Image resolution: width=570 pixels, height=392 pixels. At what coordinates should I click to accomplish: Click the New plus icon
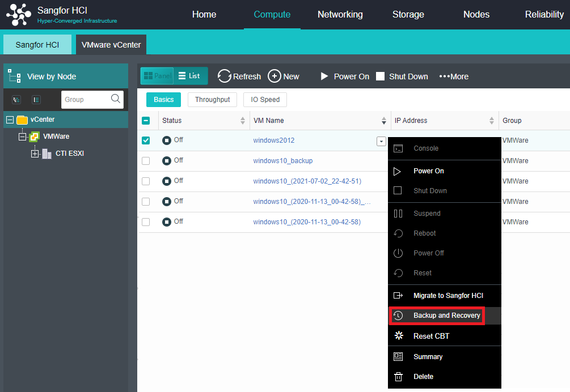tap(275, 76)
